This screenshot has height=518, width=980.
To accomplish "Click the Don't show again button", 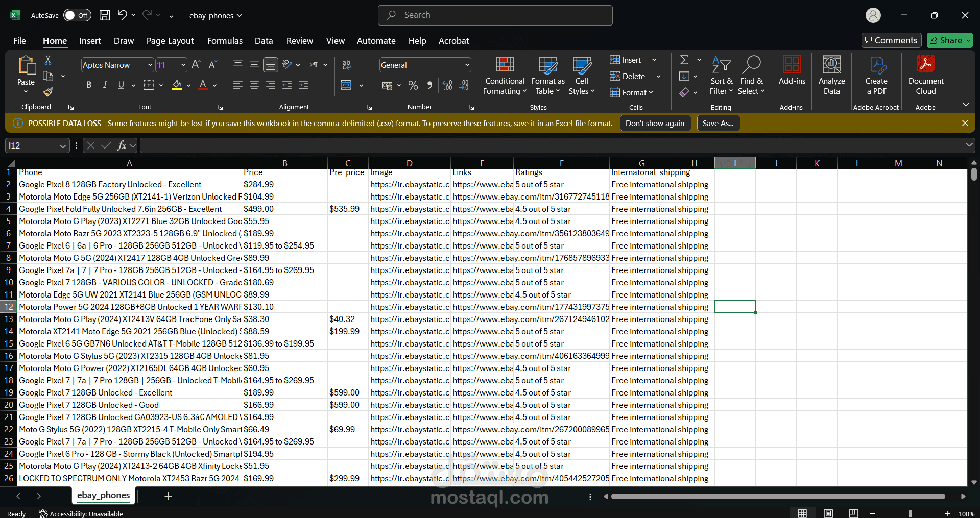I will tap(655, 124).
